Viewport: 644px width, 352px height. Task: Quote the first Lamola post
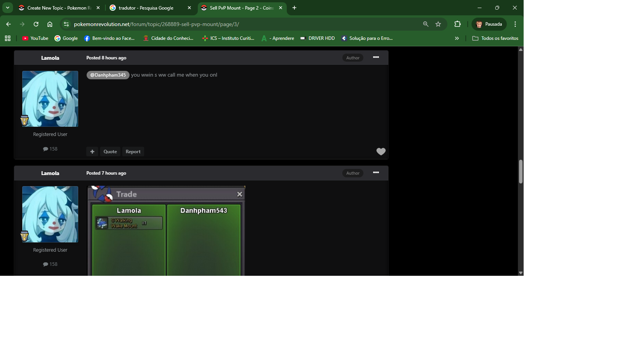pos(110,152)
